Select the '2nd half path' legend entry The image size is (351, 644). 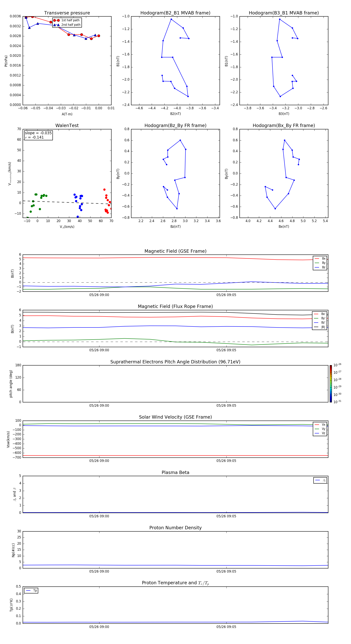pos(67,25)
